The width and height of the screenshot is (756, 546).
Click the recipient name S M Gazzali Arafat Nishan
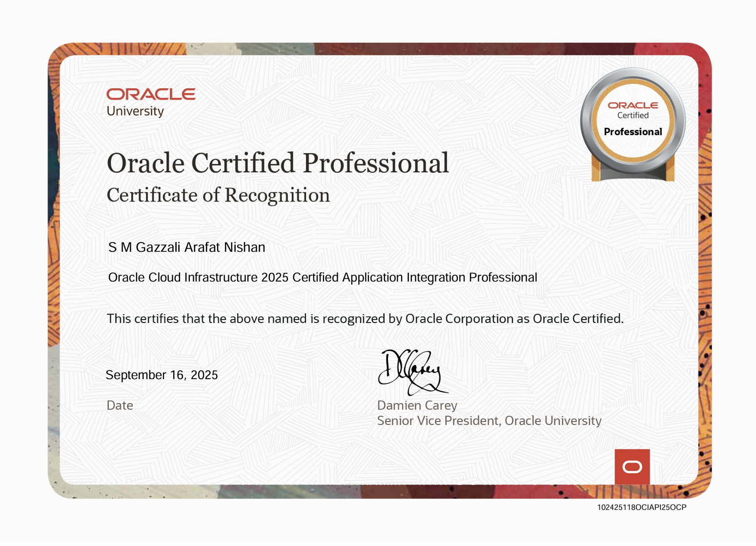click(186, 247)
